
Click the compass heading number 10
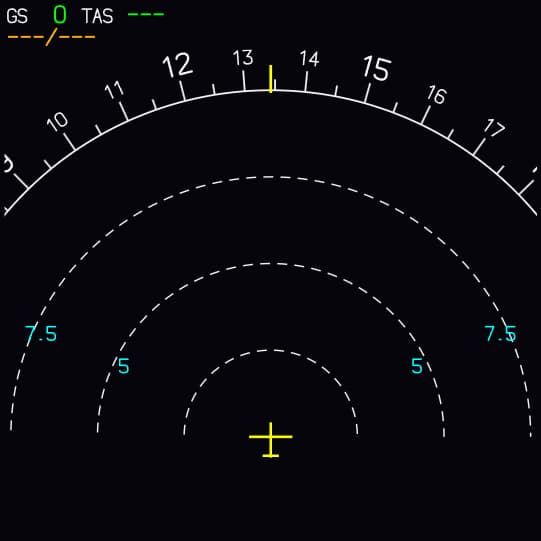(x=57, y=122)
